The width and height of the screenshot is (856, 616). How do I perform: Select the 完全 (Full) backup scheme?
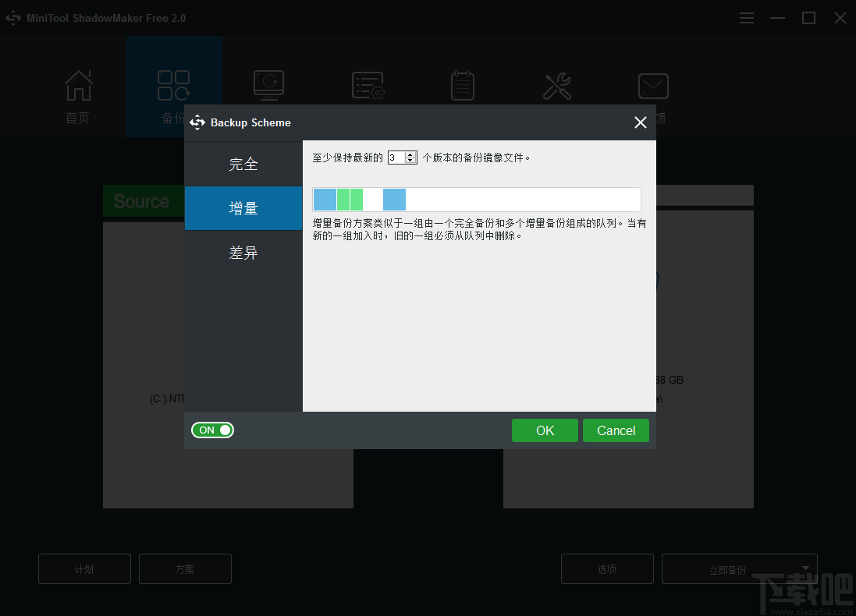(243, 164)
